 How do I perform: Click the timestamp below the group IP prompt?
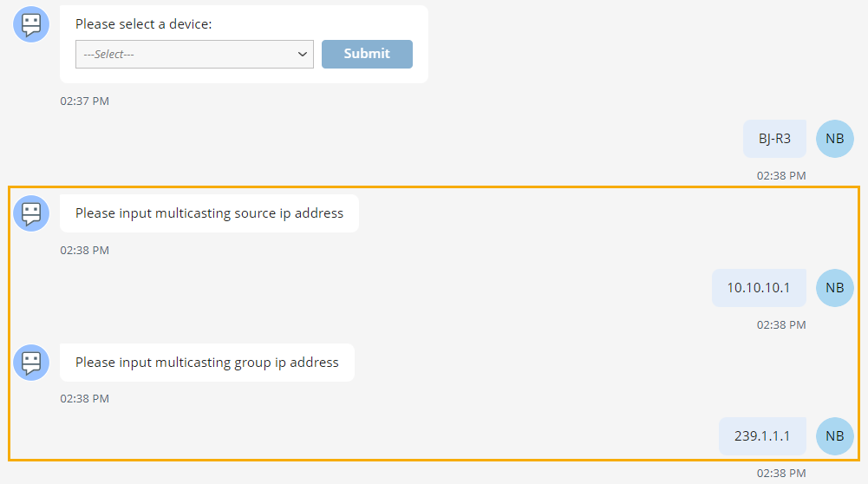click(85, 399)
